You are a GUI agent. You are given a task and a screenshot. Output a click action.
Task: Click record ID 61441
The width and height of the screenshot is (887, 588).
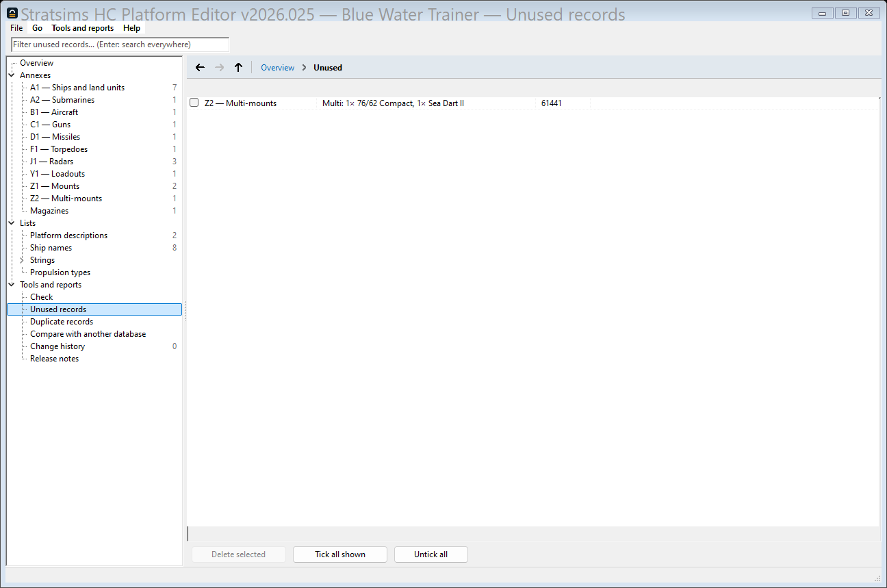(x=551, y=103)
